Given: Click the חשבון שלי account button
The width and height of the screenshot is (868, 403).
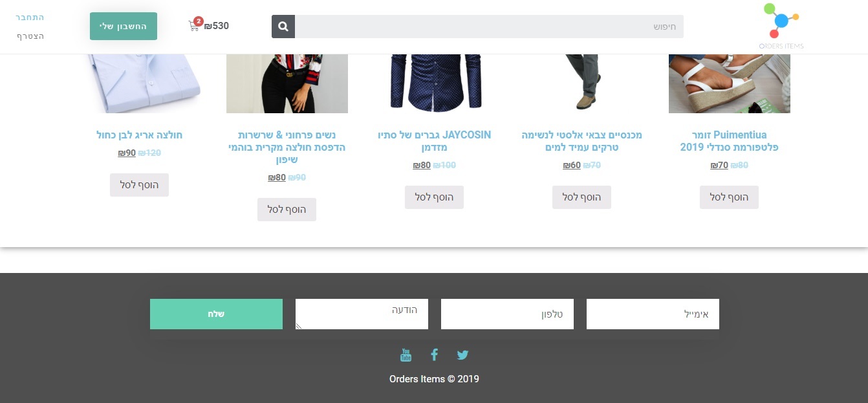Looking at the screenshot, I should click(x=124, y=26).
